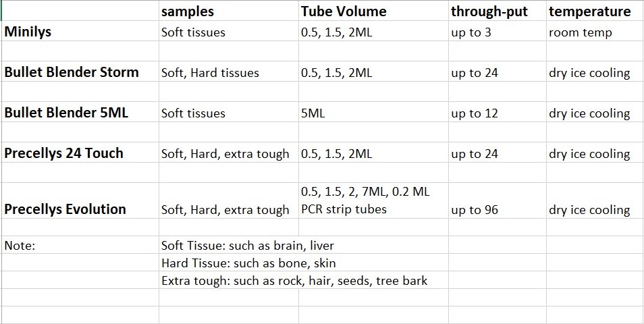
Task: Select the temperature header cell
Action: 589,11
